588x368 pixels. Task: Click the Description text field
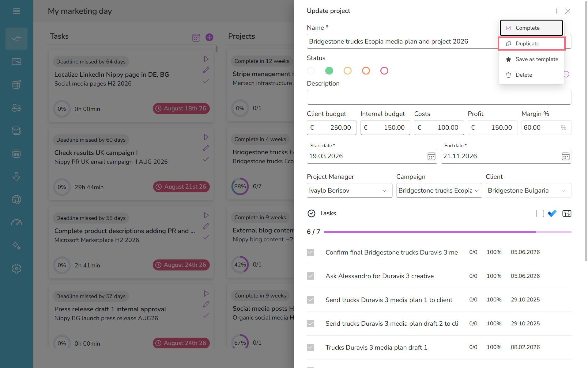coord(439,97)
